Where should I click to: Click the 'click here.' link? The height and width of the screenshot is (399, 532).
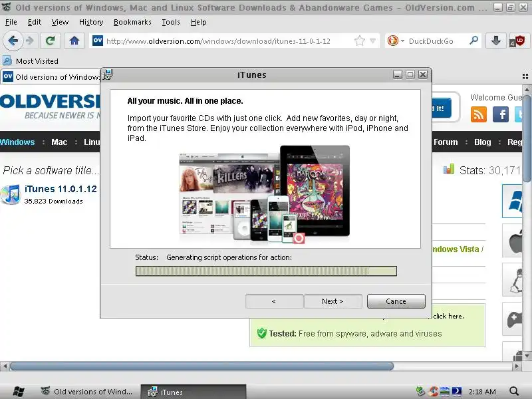(448, 317)
